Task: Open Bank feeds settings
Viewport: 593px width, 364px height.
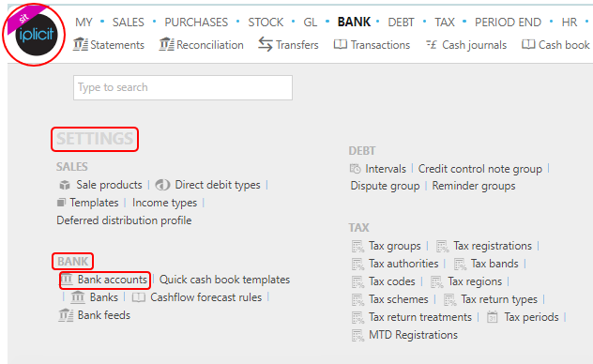Action: coord(103,315)
